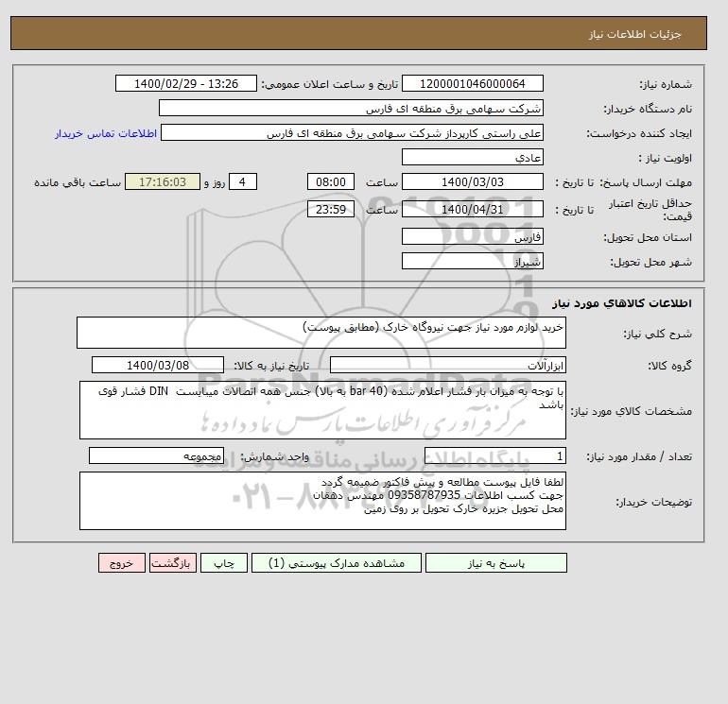Click the پاسخ به نیاز button
Viewport: 728px width, 704px height.
pyautogui.click(x=495, y=562)
